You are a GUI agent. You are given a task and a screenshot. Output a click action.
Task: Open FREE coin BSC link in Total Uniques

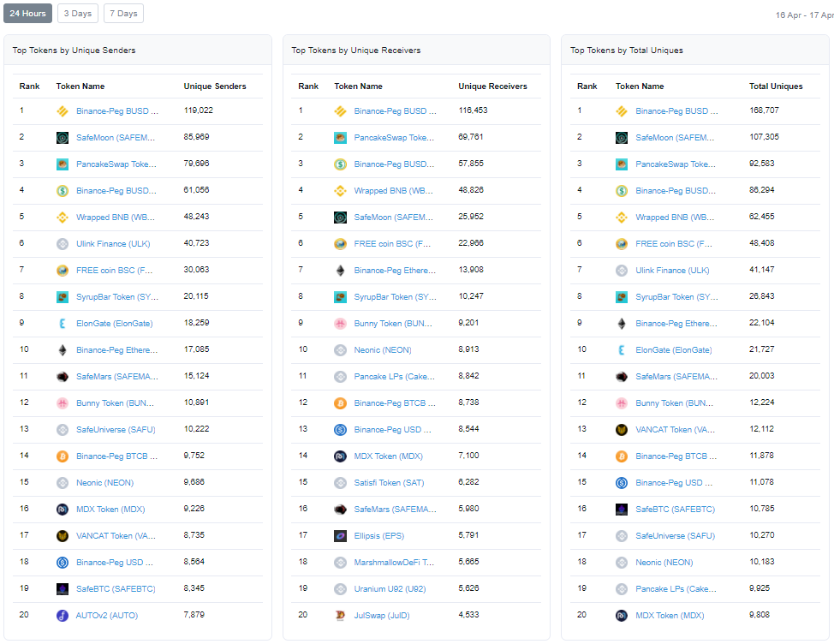pyautogui.click(x=674, y=244)
